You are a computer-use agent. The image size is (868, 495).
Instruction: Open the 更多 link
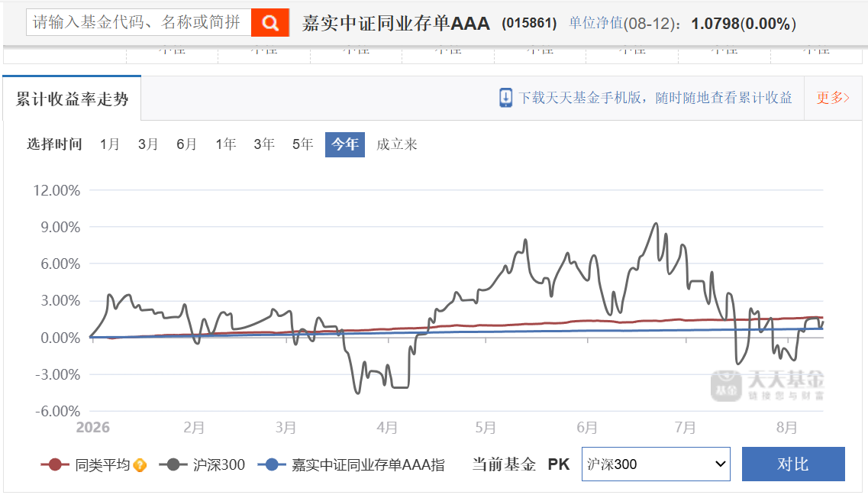click(x=833, y=98)
